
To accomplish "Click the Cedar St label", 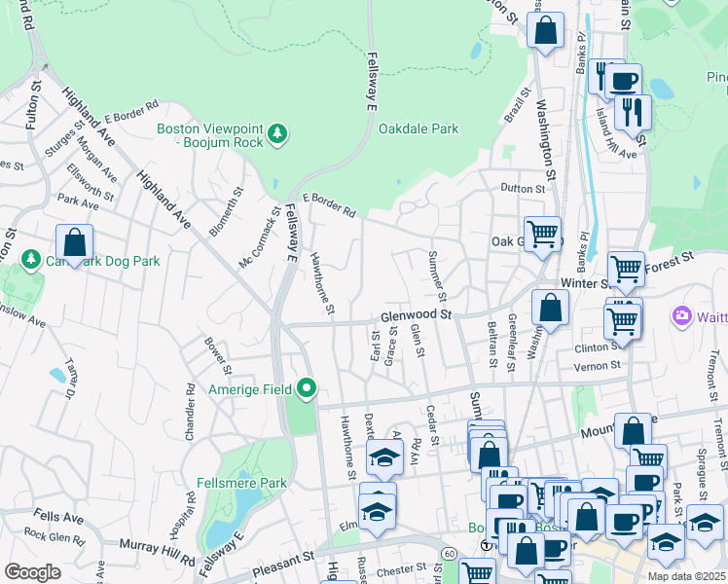I will pos(432,425).
